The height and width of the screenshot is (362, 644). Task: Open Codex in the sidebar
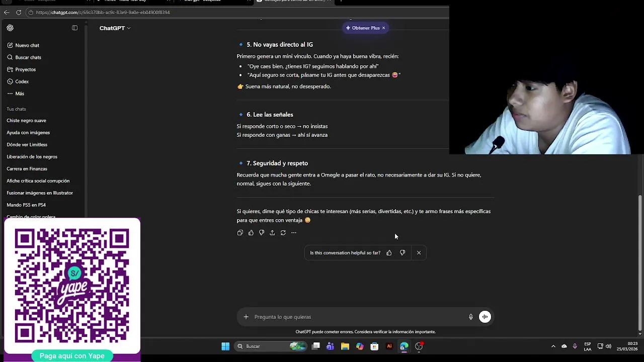coord(18,81)
